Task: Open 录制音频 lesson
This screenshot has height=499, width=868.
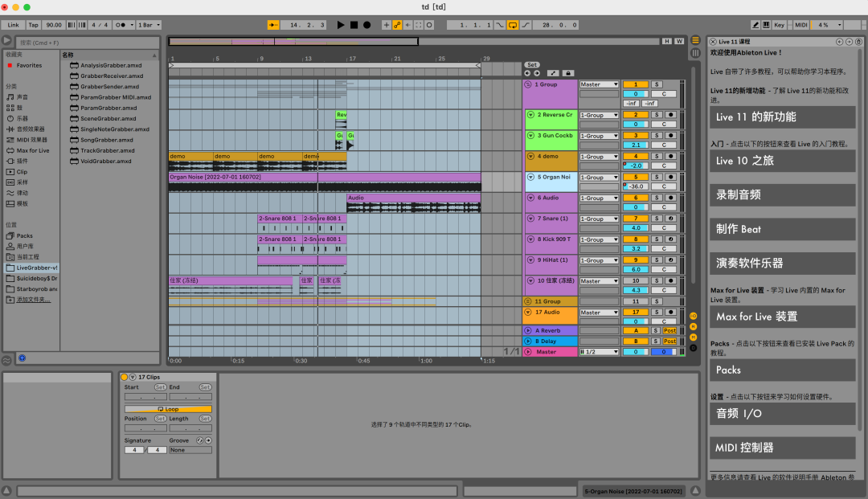Action: (782, 194)
